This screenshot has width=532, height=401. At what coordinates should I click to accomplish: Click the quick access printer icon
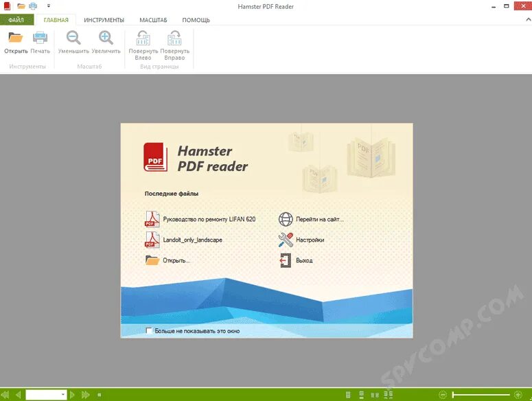pyautogui.click(x=33, y=5)
